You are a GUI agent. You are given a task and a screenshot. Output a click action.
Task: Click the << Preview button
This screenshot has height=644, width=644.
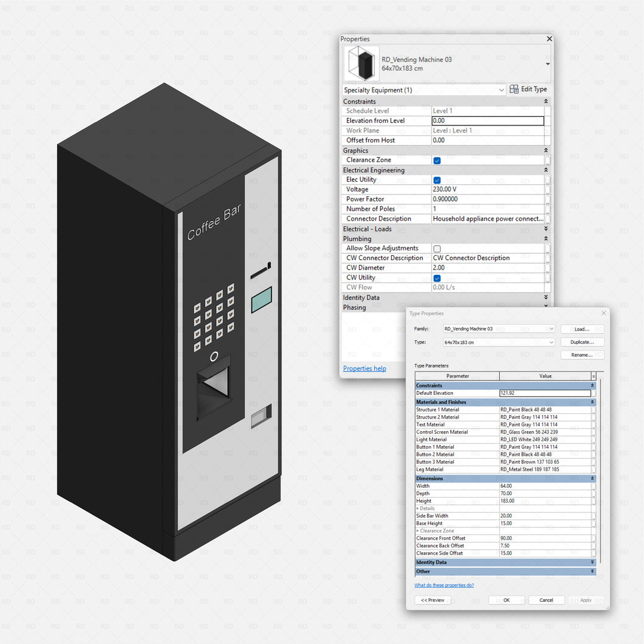pyautogui.click(x=433, y=600)
